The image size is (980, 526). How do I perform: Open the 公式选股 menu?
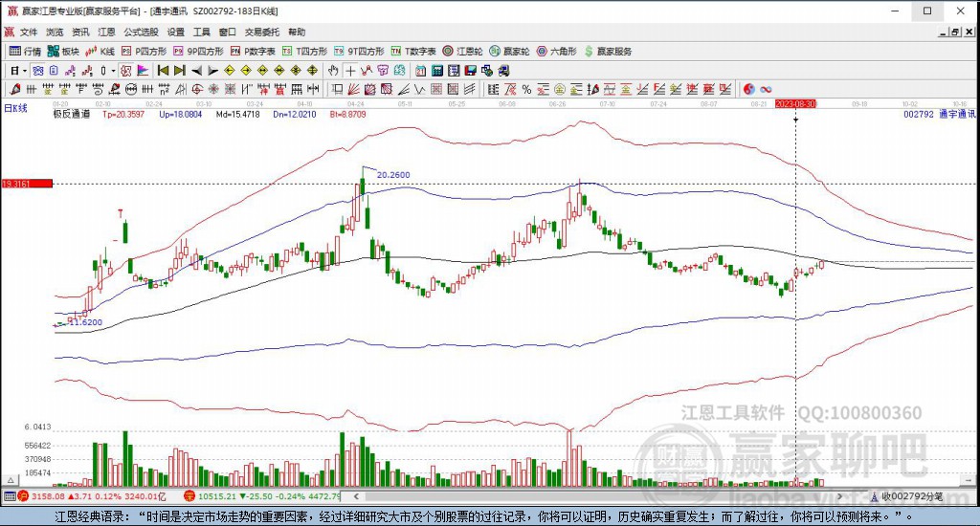pyautogui.click(x=141, y=32)
